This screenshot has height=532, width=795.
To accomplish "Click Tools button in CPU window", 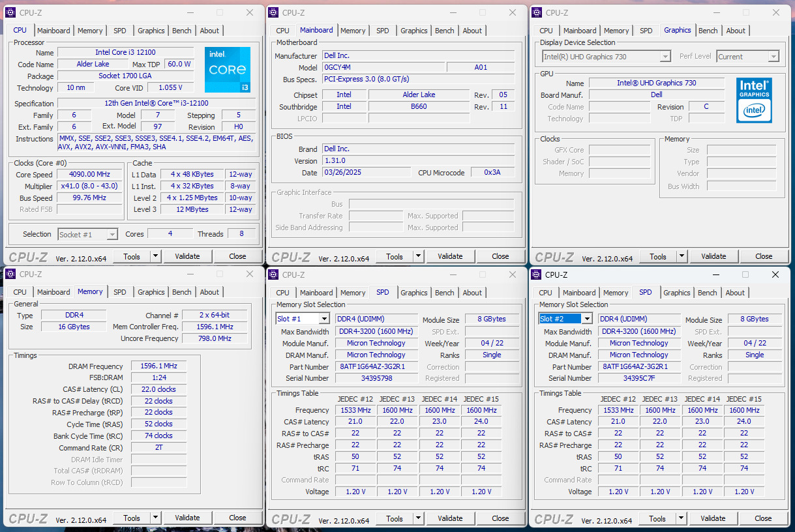I will coord(132,256).
